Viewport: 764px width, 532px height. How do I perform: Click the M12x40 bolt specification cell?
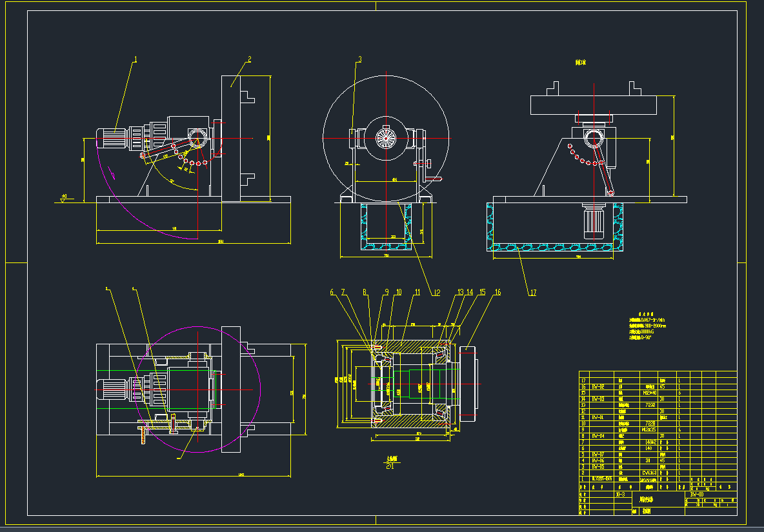click(650, 393)
